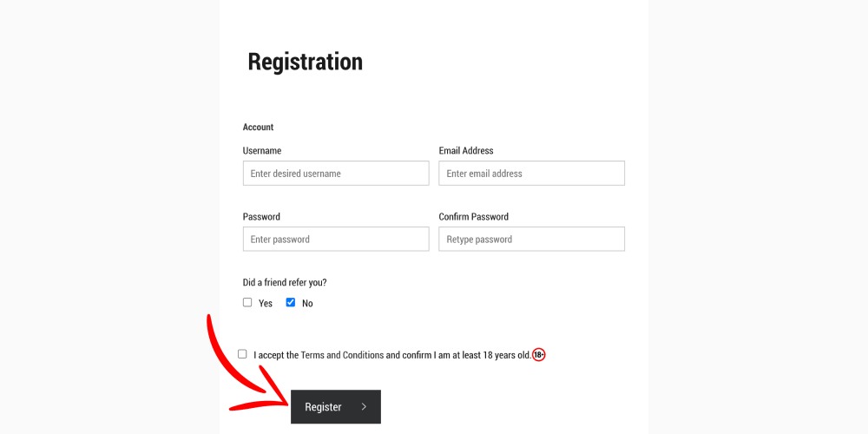Click the Registration page heading
Screen dimensions: 868x434
(305, 62)
